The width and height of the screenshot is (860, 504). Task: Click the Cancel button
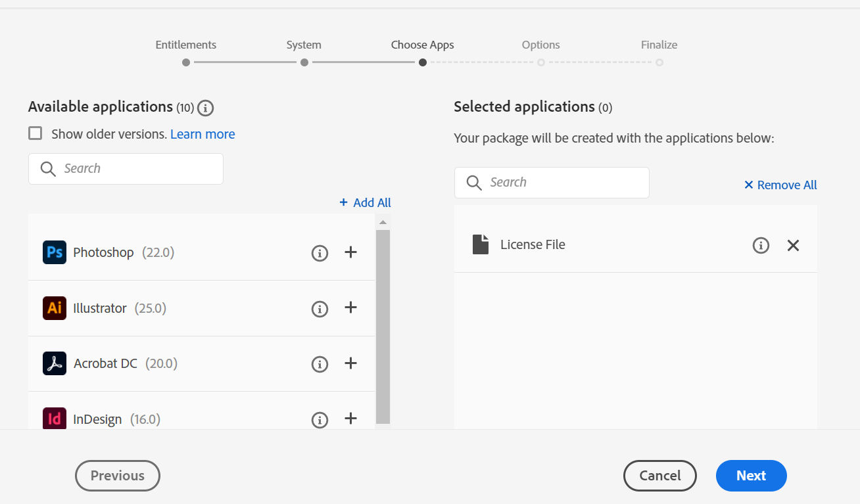click(660, 476)
